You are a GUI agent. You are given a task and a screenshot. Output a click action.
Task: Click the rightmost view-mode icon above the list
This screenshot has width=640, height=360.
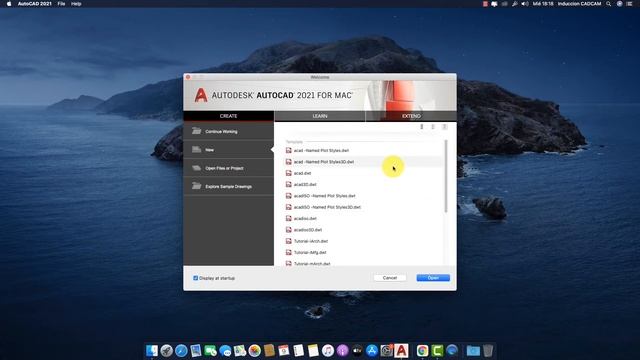[444, 127]
